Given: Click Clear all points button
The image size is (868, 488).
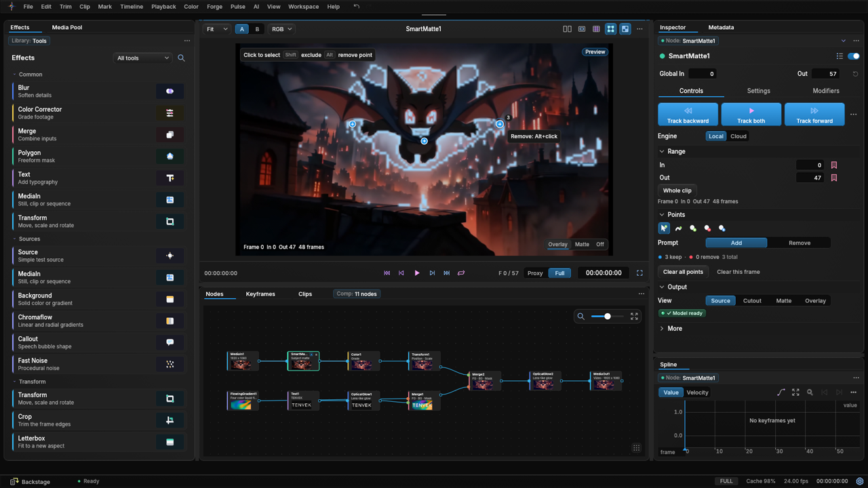Looking at the screenshot, I should click(683, 272).
